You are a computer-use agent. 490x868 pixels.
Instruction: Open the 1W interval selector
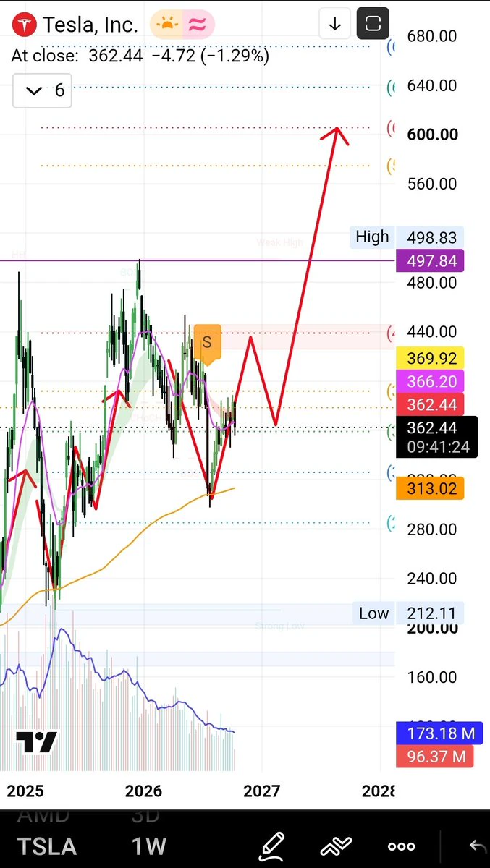149,846
